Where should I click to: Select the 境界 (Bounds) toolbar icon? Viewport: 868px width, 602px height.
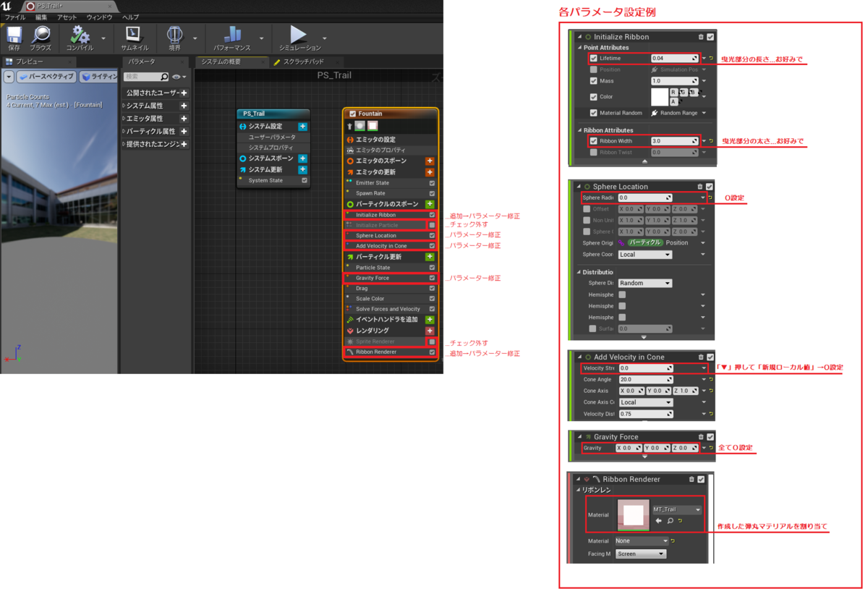[x=174, y=36]
